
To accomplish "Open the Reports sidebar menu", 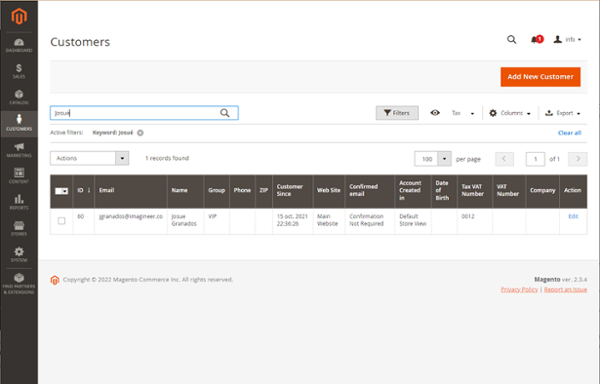I will [x=19, y=202].
